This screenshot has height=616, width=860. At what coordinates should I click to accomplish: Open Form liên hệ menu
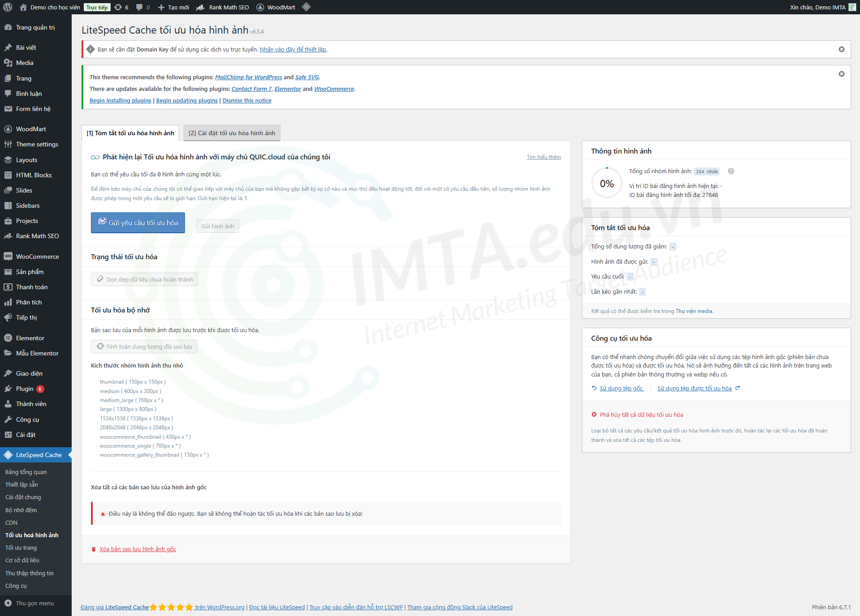36,109
